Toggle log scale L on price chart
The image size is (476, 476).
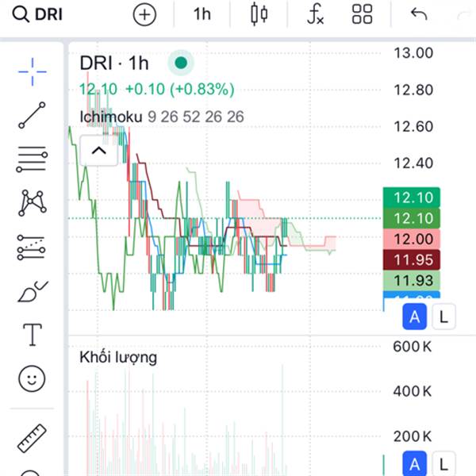coord(443,317)
